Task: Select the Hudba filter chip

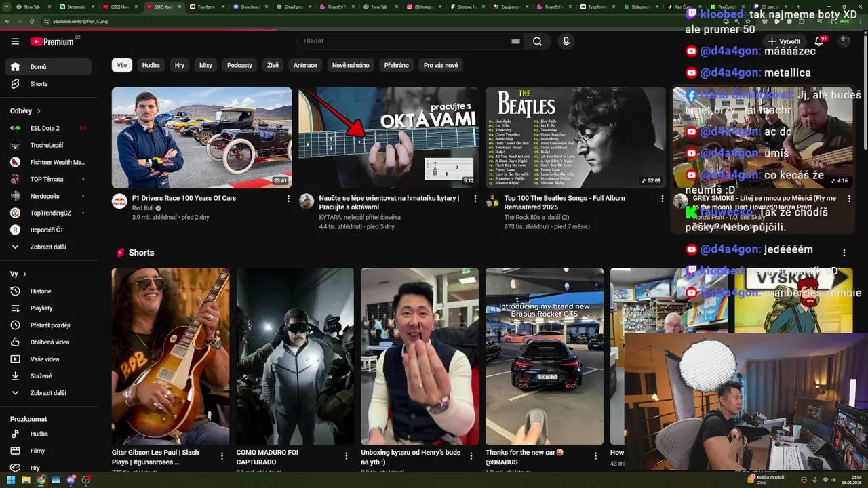Action: tap(151, 65)
